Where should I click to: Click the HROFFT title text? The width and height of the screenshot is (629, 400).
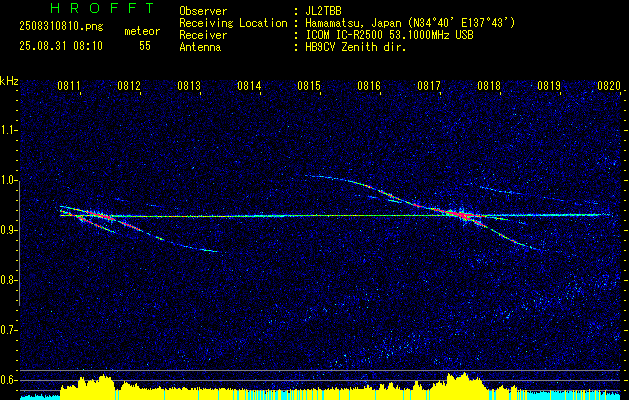[x=102, y=8]
